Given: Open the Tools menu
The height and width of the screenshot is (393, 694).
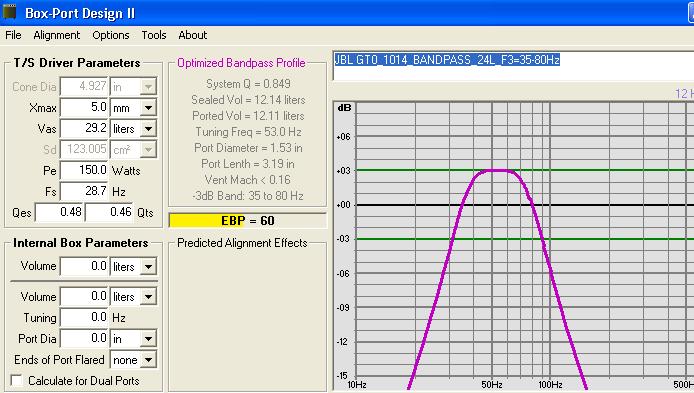Looking at the screenshot, I should click(154, 35).
